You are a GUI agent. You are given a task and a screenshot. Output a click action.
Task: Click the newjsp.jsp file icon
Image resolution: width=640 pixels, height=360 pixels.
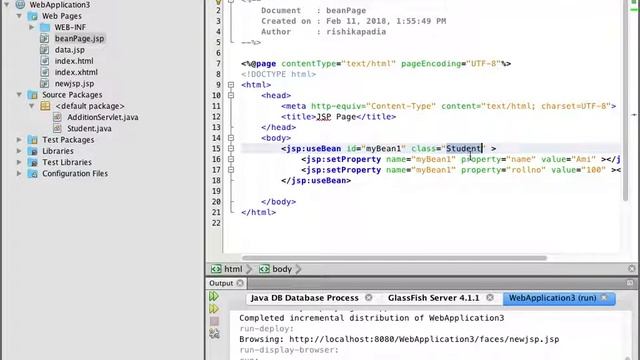(x=45, y=84)
